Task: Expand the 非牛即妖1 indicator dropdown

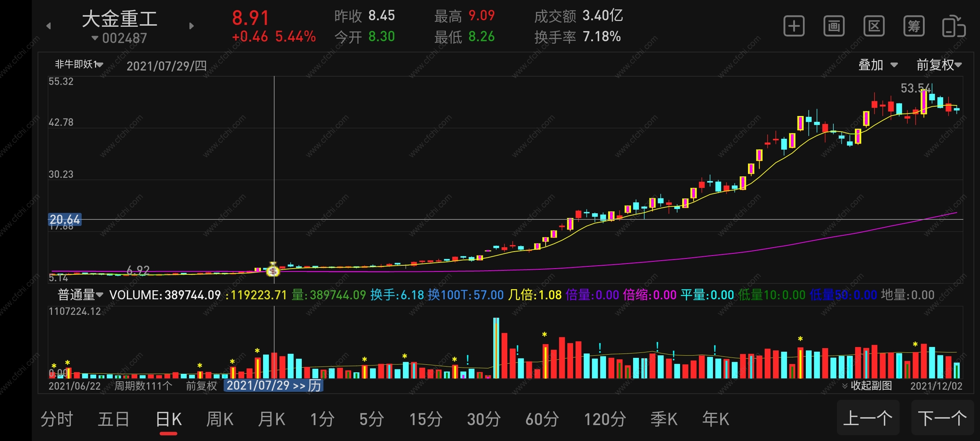Action: click(79, 64)
